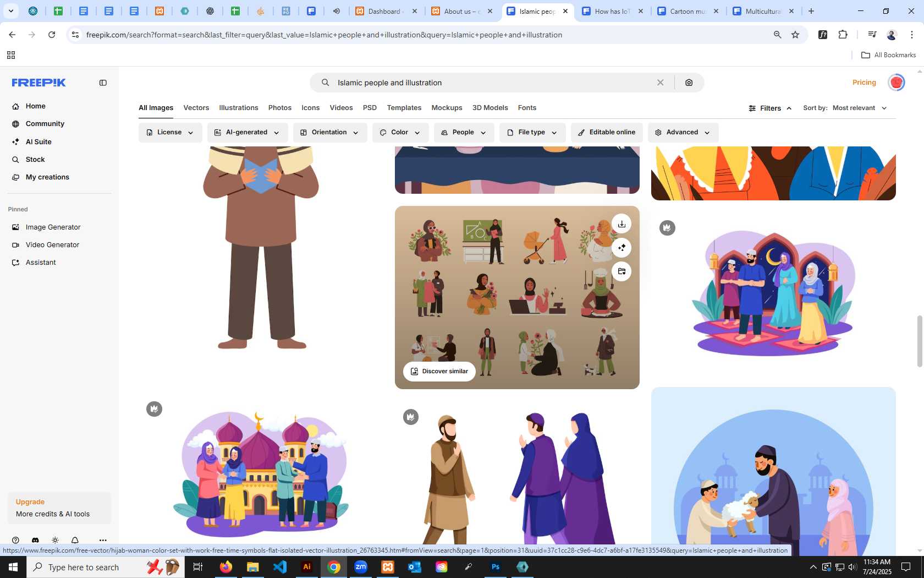Switch to Vectors tab
924x578 pixels.
[x=196, y=108]
